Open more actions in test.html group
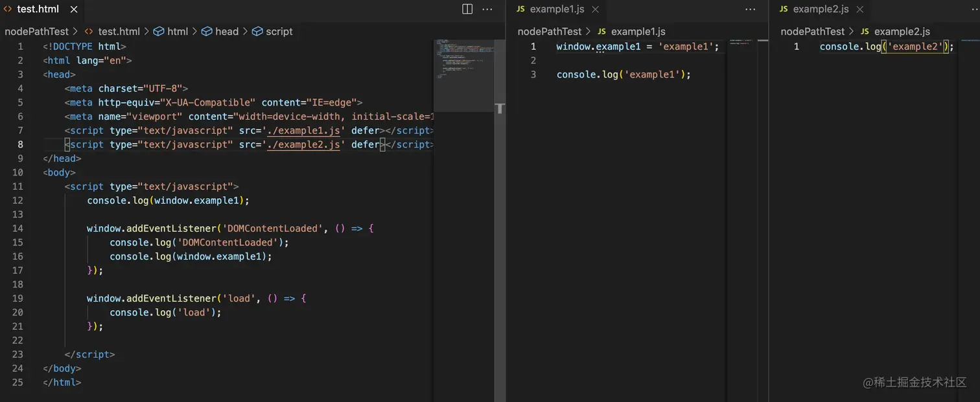Screen dimensions: 980x402 click(487, 9)
